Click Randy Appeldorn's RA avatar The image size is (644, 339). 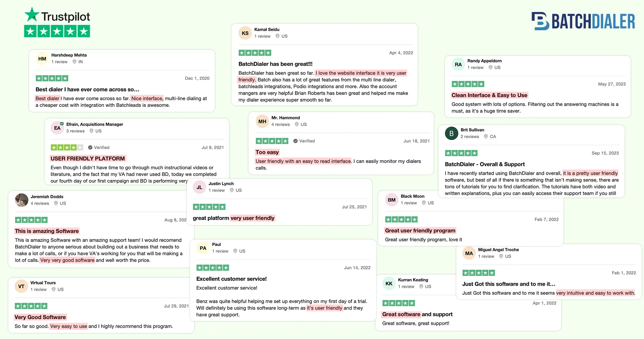(458, 64)
